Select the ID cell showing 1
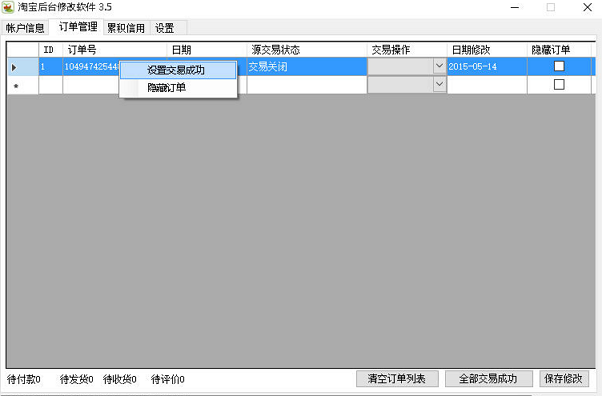Image resolution: width=602 pixels, height=396 pixels. 50,67
